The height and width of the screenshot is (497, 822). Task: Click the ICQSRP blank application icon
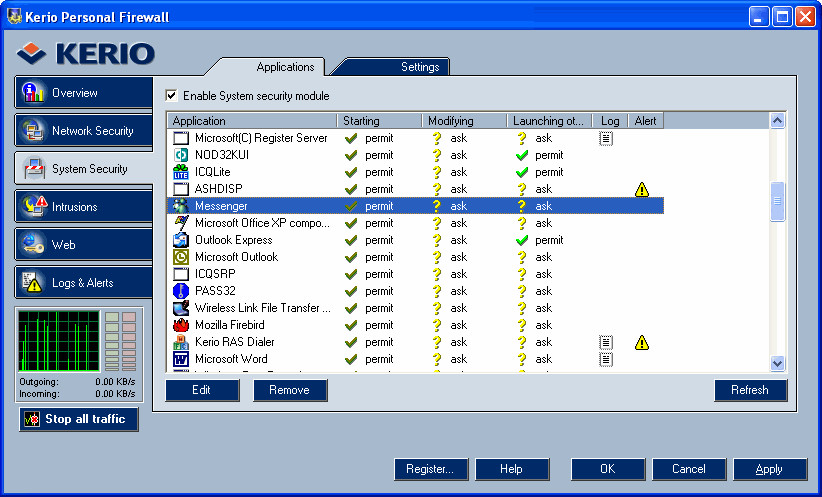pyautogui.click(x=181, y=274)
